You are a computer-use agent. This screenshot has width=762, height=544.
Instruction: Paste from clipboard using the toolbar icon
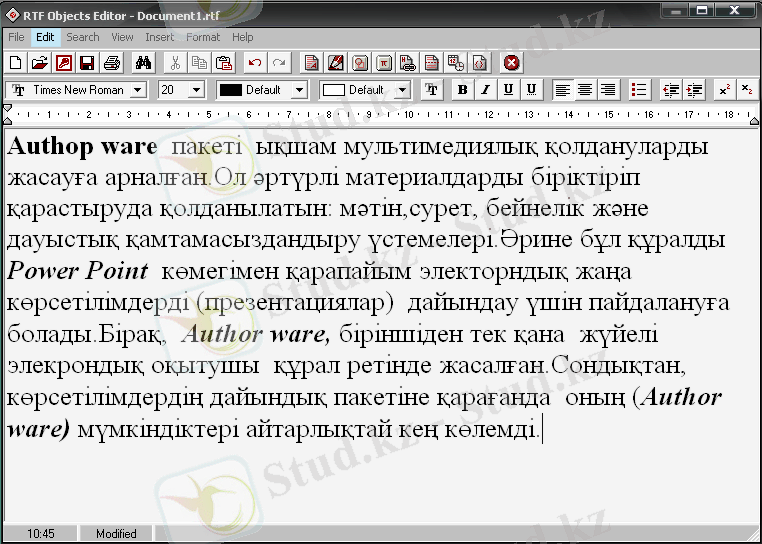point(224,63)
